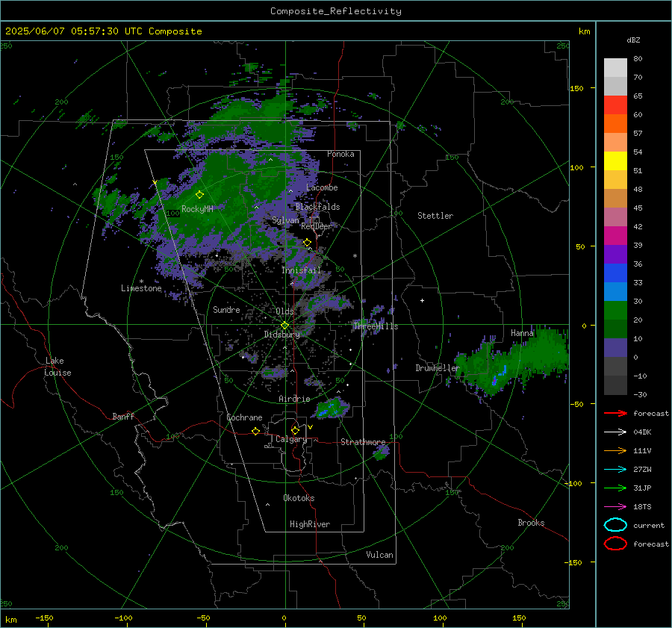Click the red forecast ellipse icon
The image size is (672, 628).
(615, 544)
